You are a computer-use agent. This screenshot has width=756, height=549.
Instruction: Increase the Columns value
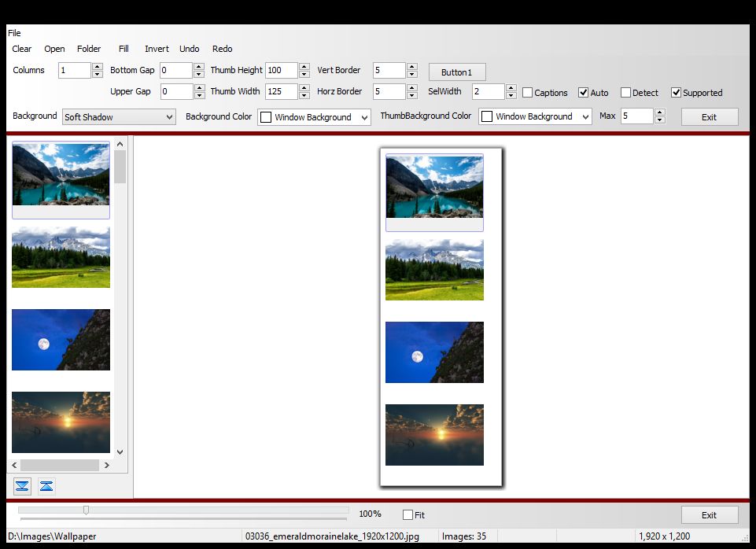97,67
